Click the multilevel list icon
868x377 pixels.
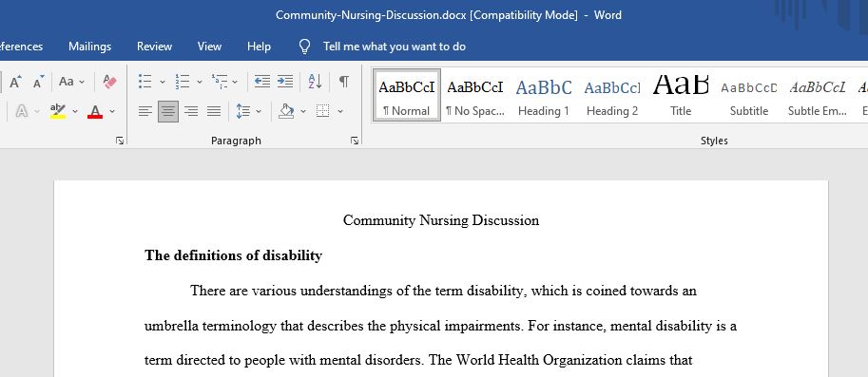pos(220,82)
